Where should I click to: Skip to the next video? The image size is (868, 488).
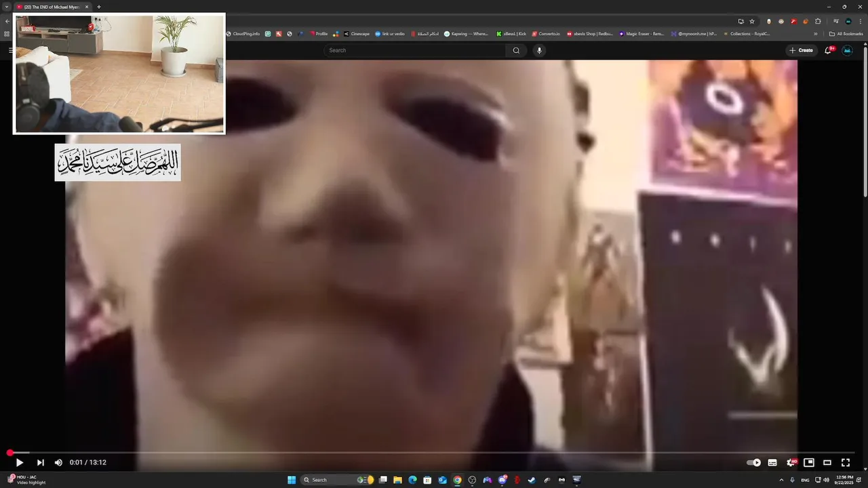[x=40, y=462]
